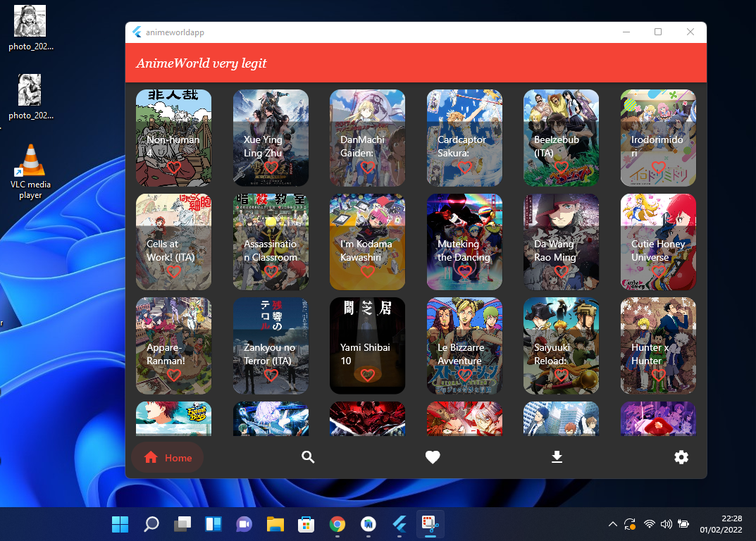Select second photo_202 desktop file
The width and height of the screenshot is (756, 541).
coord(30,97)
